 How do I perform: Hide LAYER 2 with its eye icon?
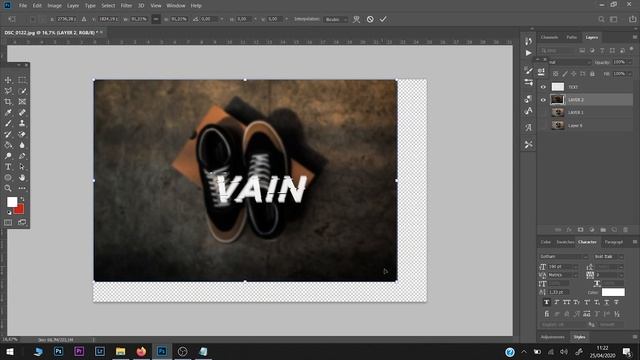(x=543, y=100)
